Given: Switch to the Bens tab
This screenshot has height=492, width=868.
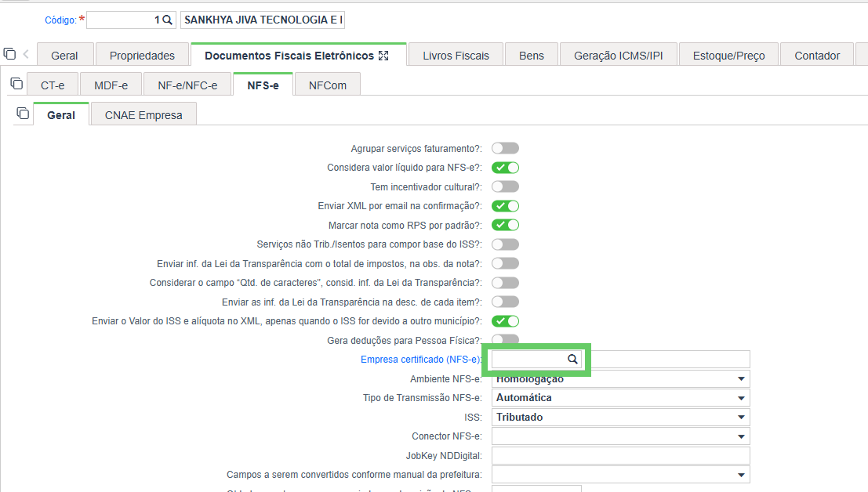Looking at the screenshot, I should pyautogui.click(x=532, y=56).
